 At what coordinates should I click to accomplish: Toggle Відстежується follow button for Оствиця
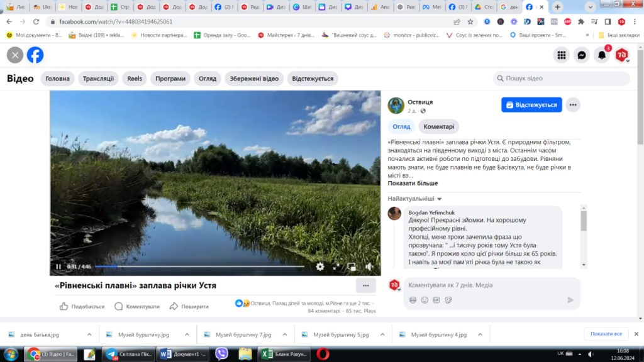click(x=531, y=105)
